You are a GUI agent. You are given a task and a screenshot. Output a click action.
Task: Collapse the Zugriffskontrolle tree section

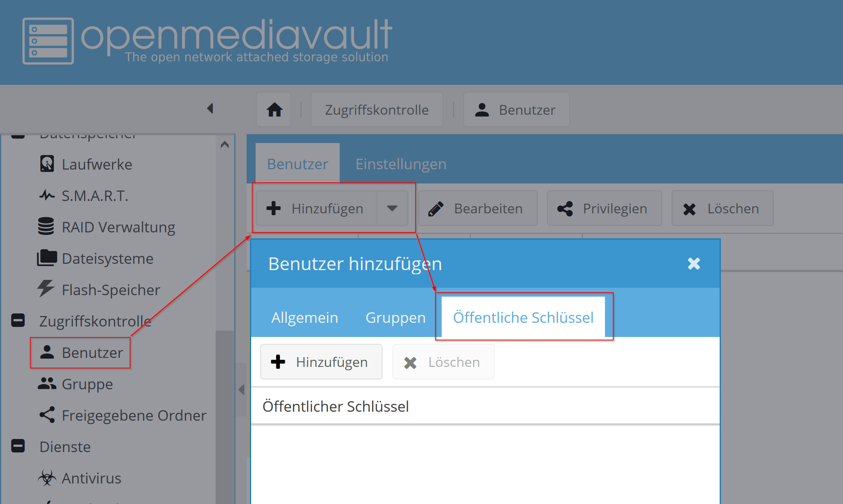point(18,321)
